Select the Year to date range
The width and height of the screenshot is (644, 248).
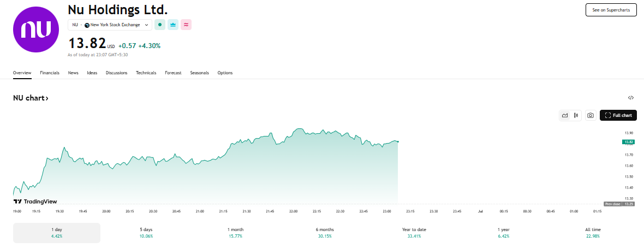click(414, 233)
